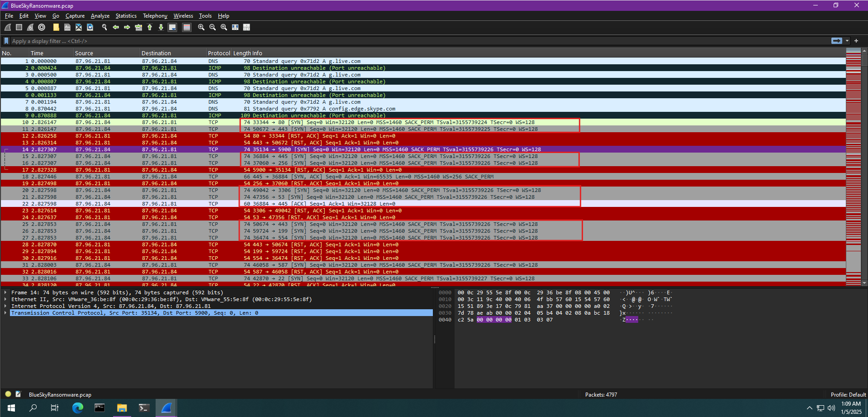Click the Start capturing packets shark fin icon
Screen dimensions: 868x417
click(8, 28)
